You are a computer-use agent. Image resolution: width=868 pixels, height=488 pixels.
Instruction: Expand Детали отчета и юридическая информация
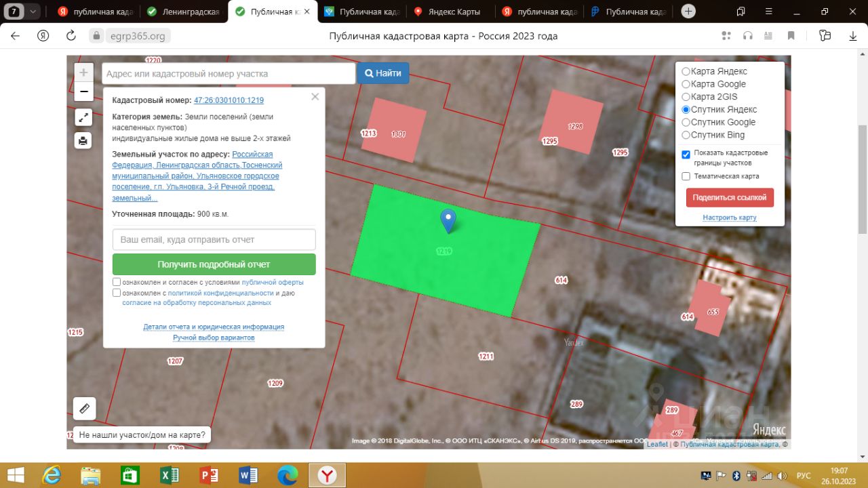214,327
